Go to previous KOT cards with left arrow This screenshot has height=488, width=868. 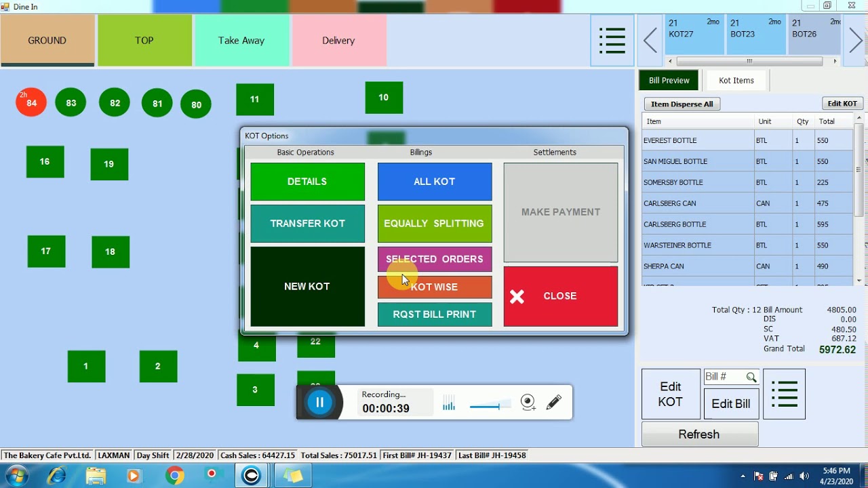[x=650, y=41]
